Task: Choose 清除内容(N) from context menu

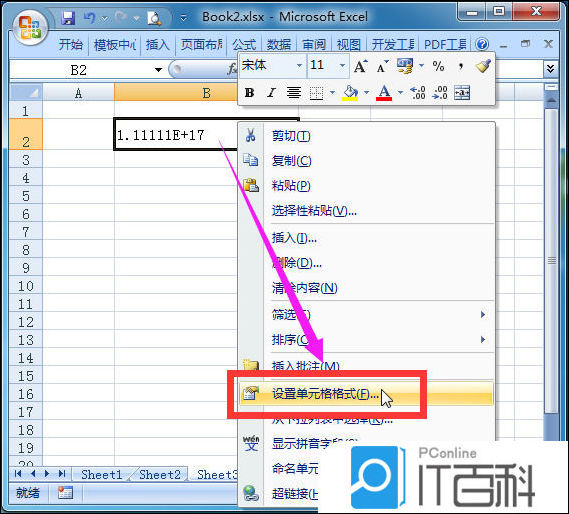Action: [x=305, y=288]
